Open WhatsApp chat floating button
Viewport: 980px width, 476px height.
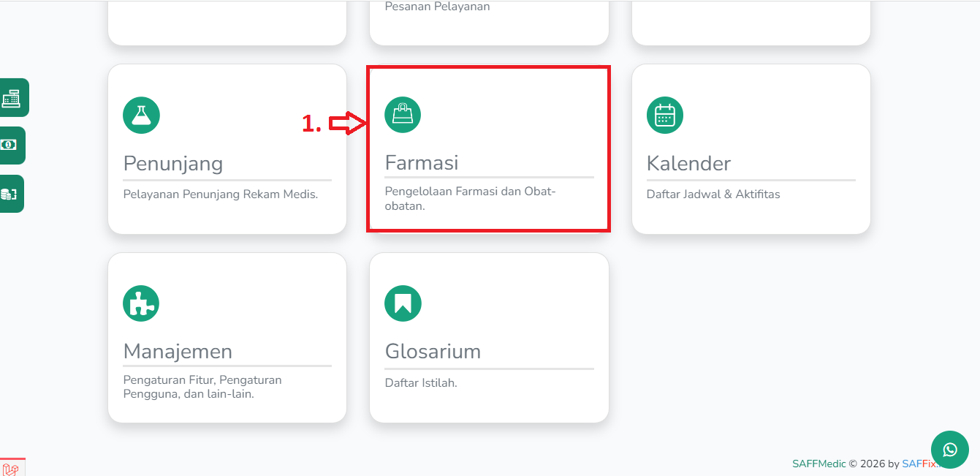(x=949, y=450)
